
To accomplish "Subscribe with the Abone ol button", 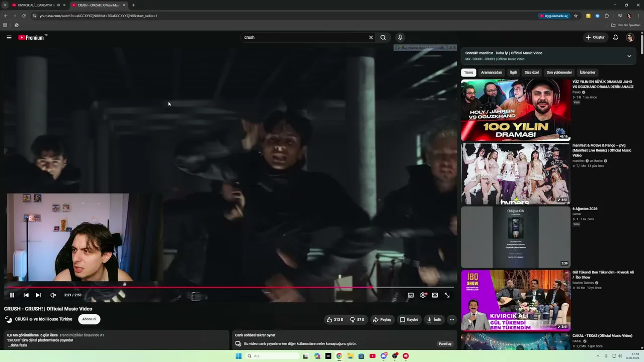I will [x=89, y=319].
